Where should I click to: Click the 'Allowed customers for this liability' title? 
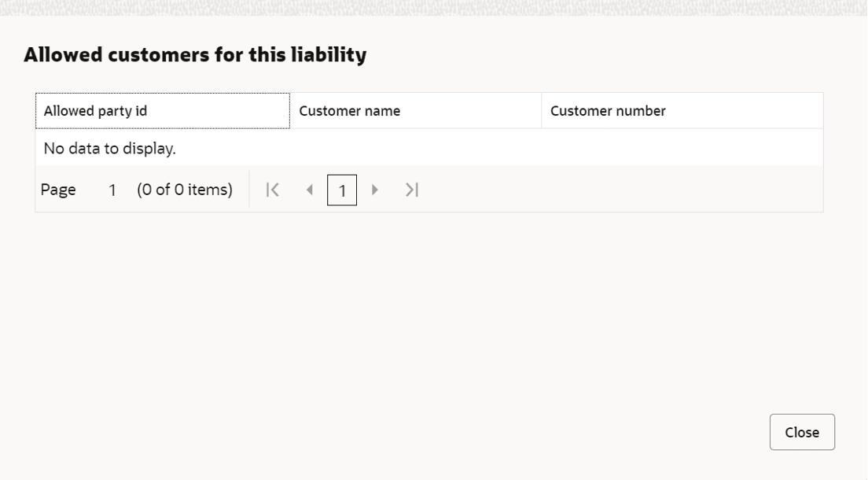click(195, 55)
